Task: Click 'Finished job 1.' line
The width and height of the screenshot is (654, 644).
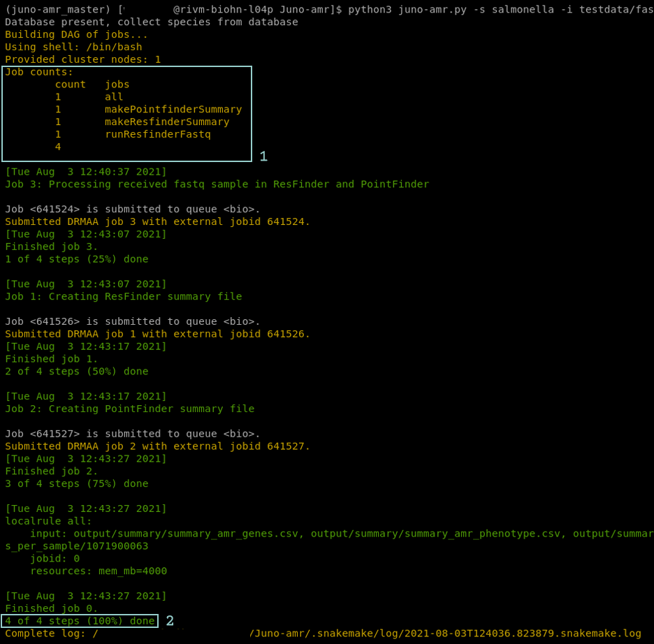Action: click(51, 359)
